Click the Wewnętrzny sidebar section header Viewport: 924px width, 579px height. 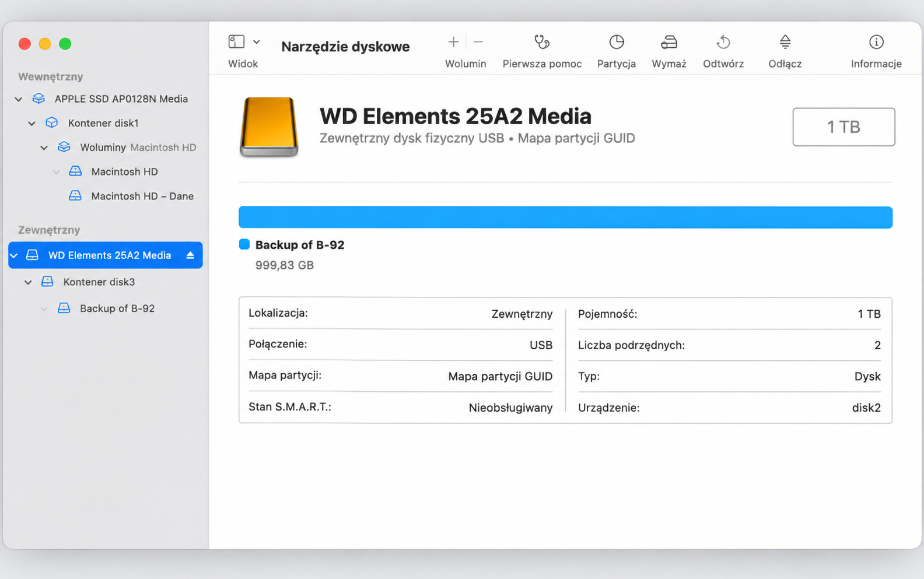coord(51,76)
